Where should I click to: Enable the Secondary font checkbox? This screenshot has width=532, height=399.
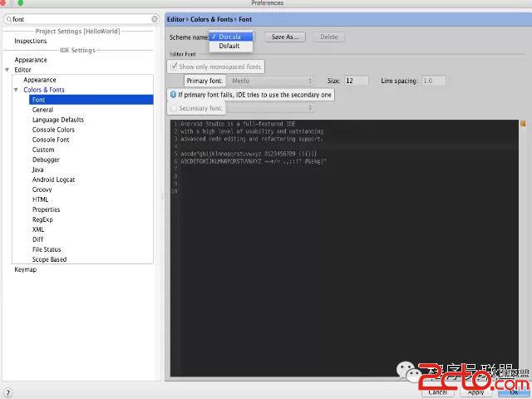(x=174, y=108)
